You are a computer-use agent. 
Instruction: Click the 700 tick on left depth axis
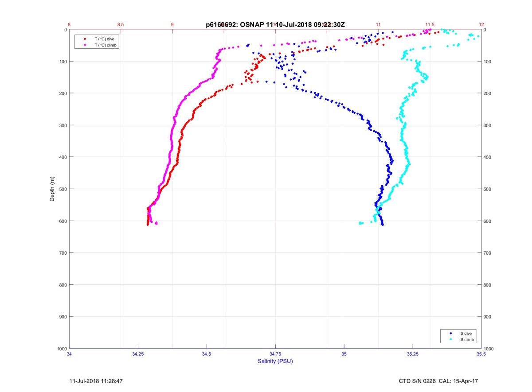tap(63, 253)
